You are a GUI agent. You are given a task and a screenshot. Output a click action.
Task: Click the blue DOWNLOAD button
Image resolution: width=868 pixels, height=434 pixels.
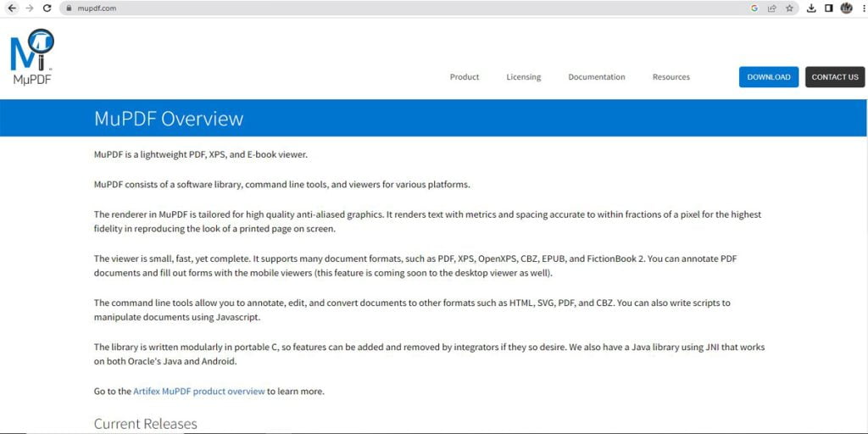click(769, 77)
